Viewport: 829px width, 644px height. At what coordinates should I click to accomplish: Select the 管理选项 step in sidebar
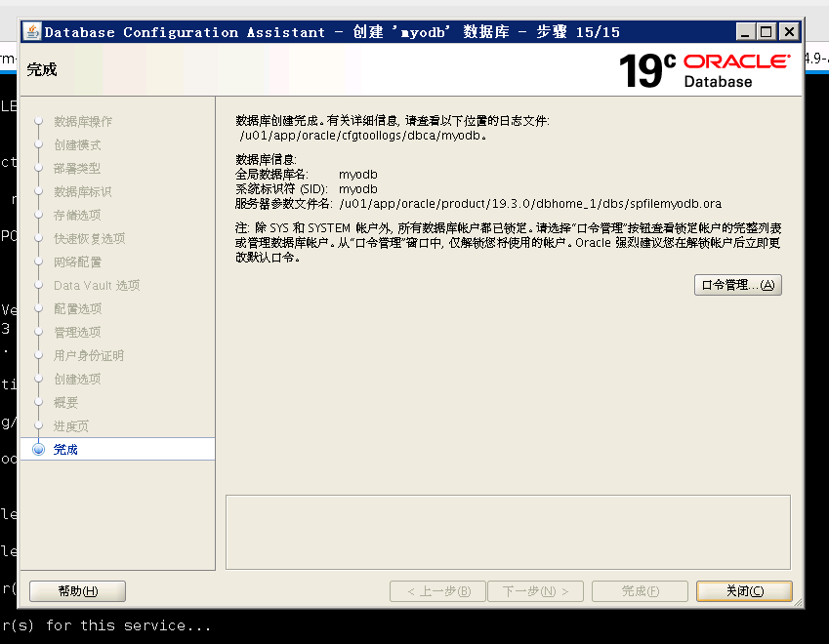click(77, 333)
